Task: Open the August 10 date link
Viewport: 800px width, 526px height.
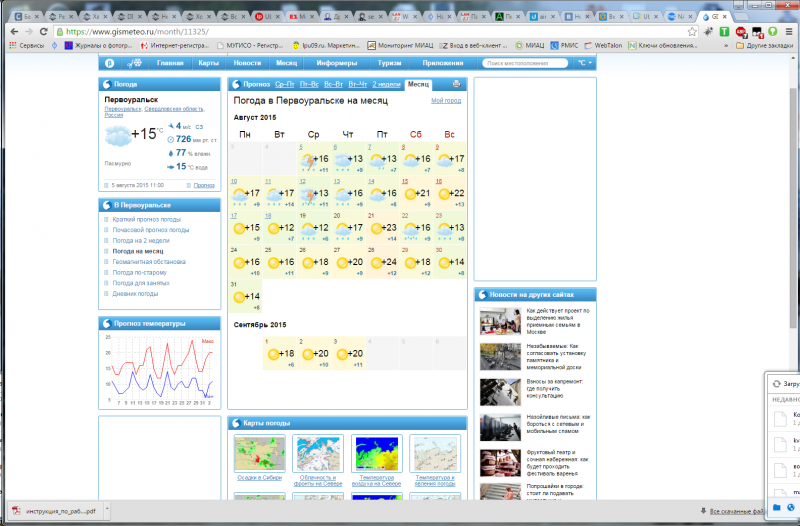Action: click(x=234, y=182)
